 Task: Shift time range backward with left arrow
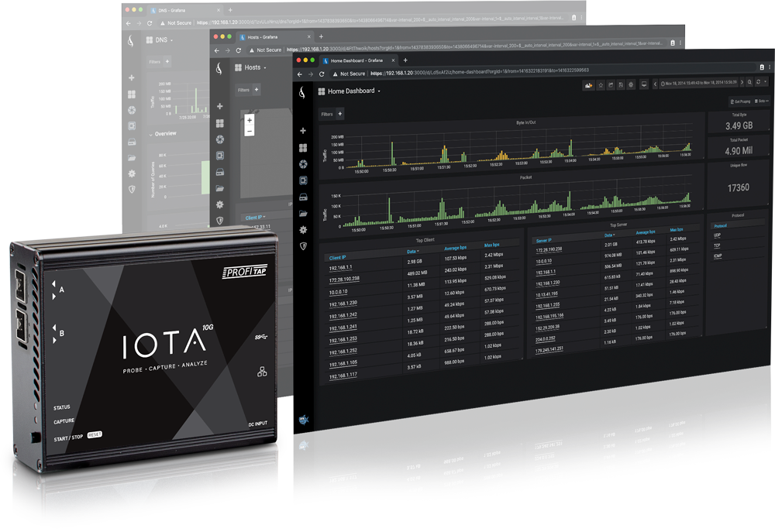point(656,84)
